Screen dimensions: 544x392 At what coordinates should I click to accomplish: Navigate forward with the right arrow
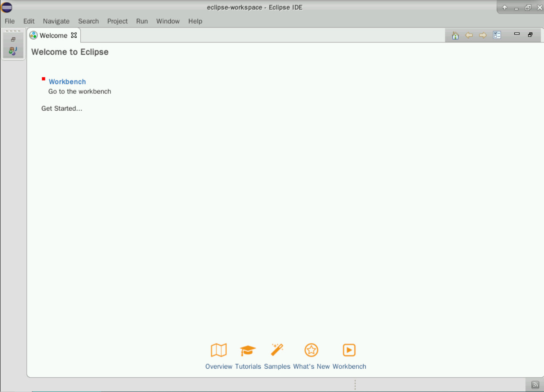click(x=482, y=36)
